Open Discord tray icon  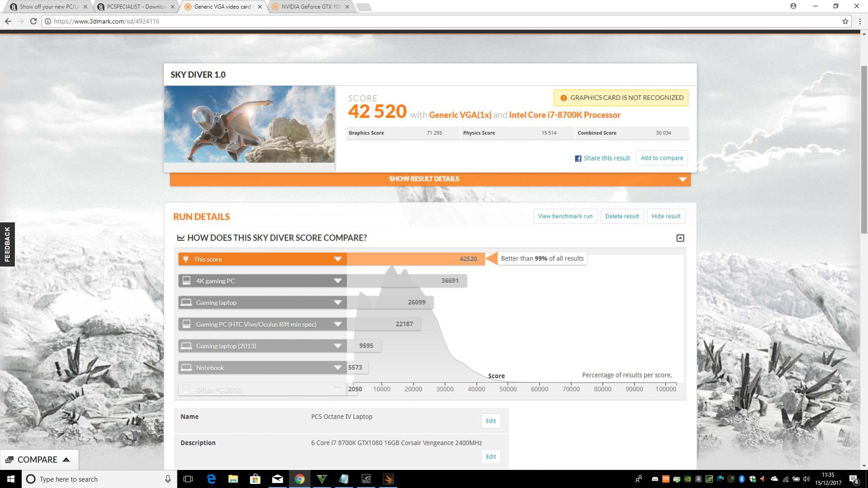(x=655, y=479)
